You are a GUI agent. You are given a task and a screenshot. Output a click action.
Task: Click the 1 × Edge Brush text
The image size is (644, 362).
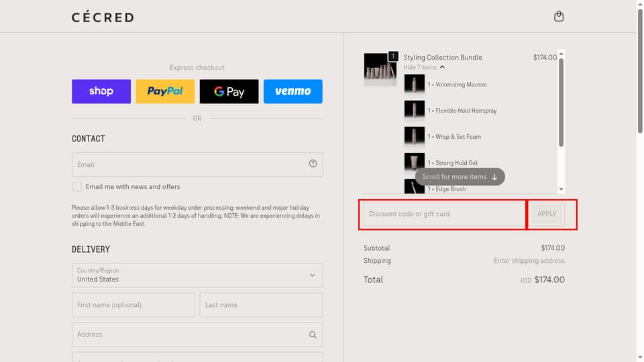point(447,189)
